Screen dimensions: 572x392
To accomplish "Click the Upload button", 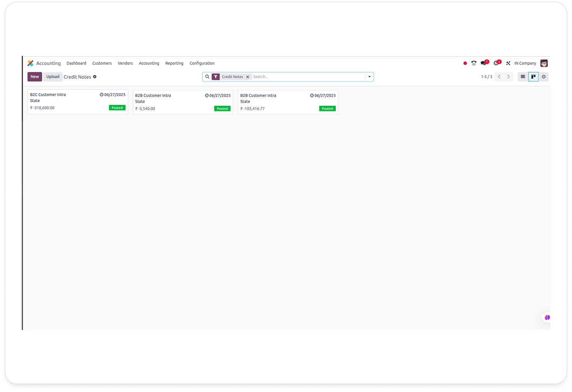I will coord(53,77).
